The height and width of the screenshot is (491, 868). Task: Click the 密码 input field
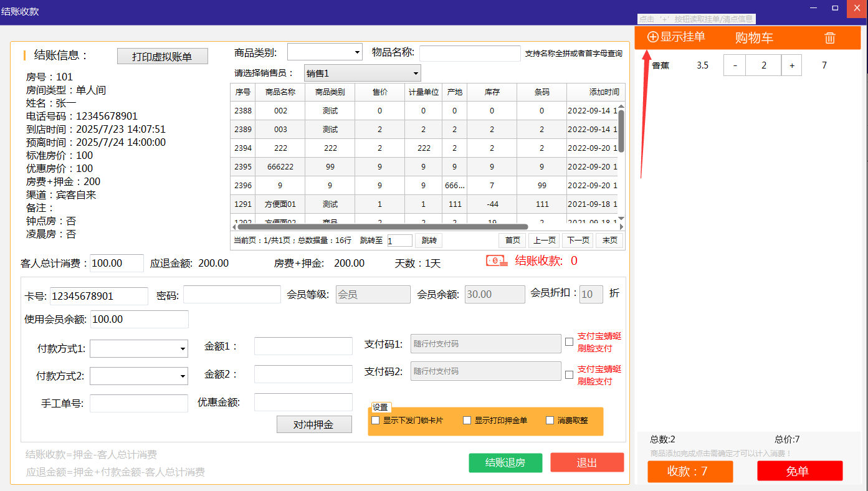(x=232, y=295)
